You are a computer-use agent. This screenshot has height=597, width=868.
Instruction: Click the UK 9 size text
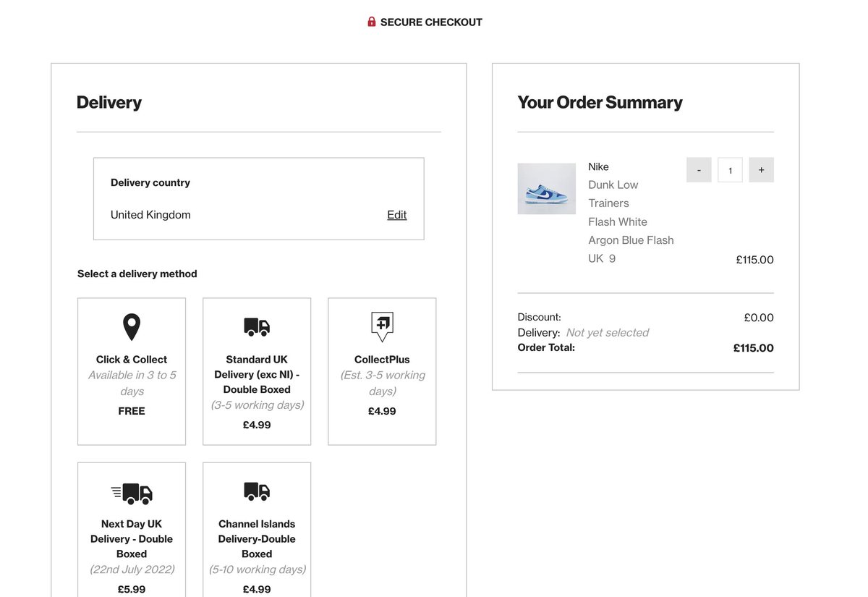pos(602,258)
